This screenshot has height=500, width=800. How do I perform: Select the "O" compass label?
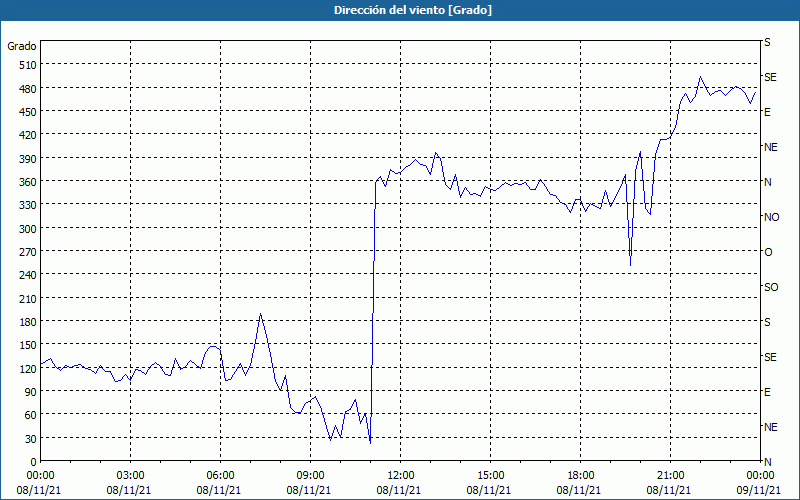pos(768,252)
